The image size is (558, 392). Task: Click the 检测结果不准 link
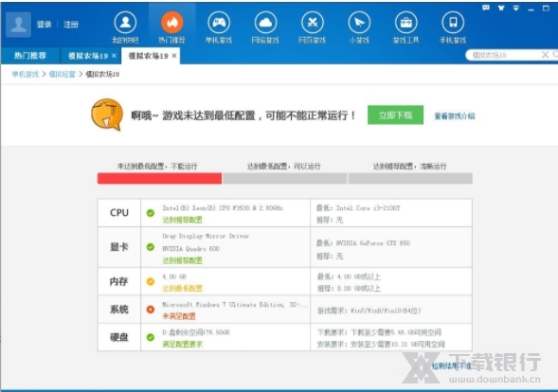(452, 365)
